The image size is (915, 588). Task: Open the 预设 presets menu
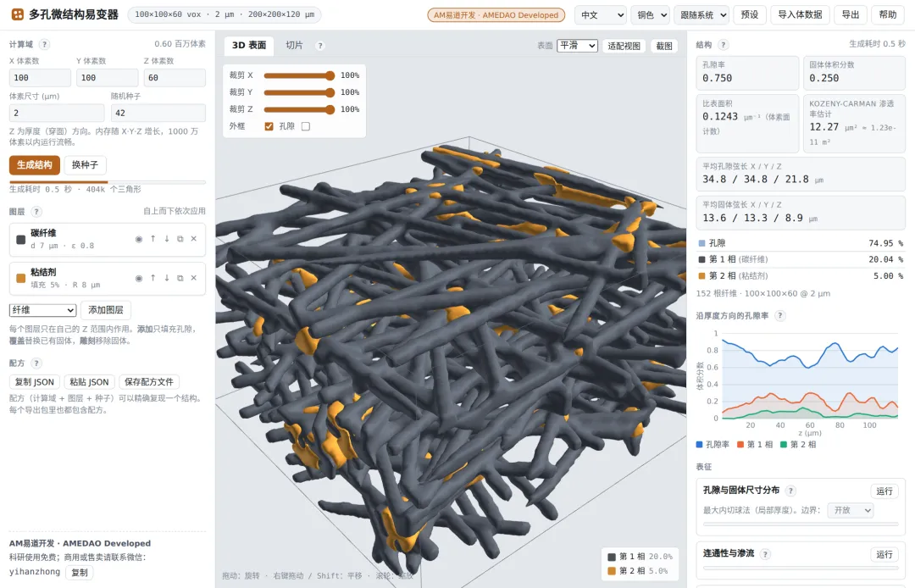(x=750, y=14)
